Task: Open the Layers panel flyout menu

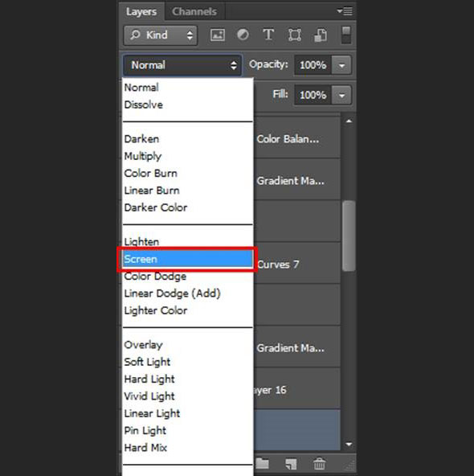Action: [345, 11]
